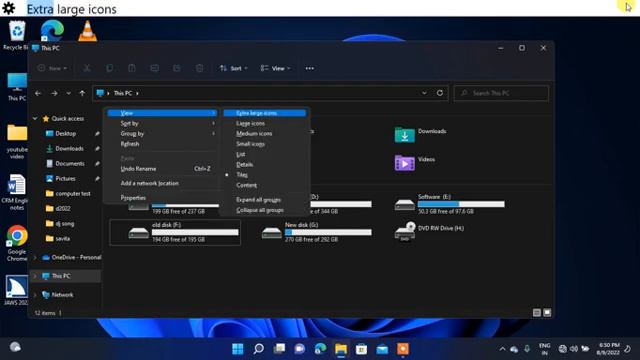Click the Cut scissors icon in toolbar
Viewport: 640px width, 360px height.
(87, 68)
